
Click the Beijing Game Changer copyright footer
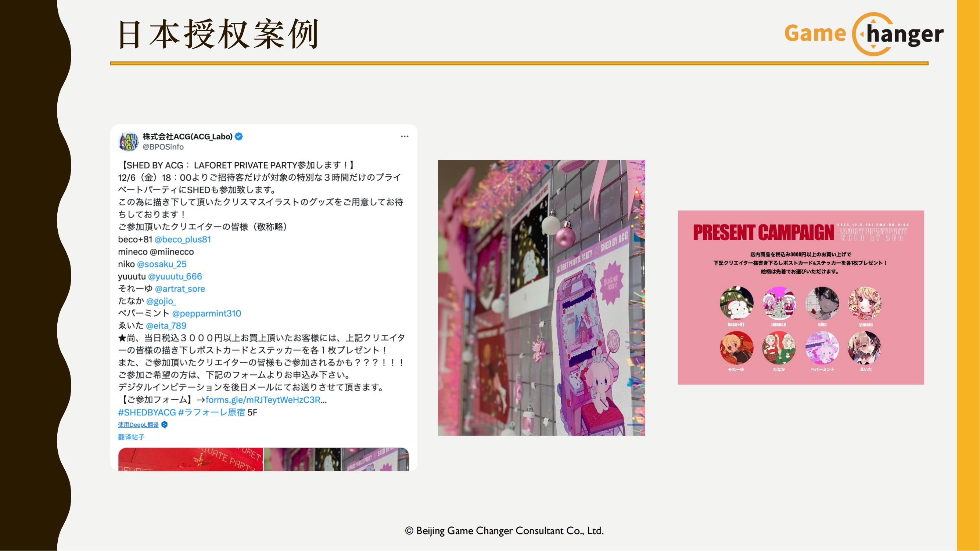[505, 531]
